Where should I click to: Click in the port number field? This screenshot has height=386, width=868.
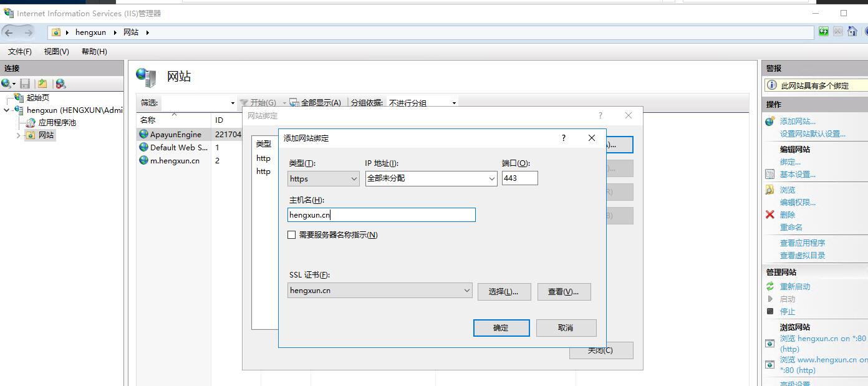tap(519, 178)
